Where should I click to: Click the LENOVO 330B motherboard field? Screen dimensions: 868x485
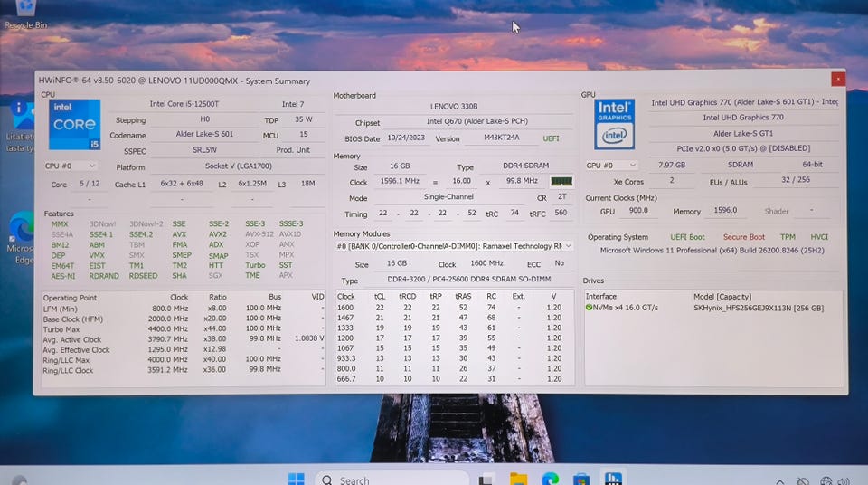(453, 106)
